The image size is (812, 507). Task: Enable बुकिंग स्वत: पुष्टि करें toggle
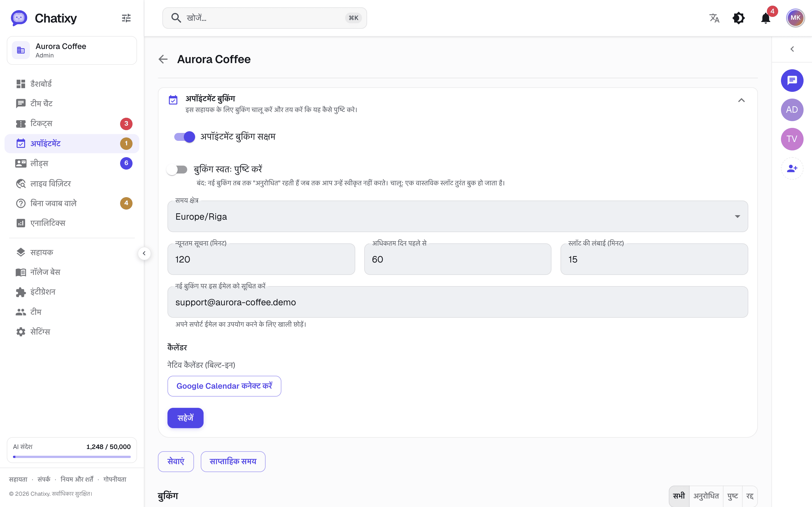(x=177, y=170)
